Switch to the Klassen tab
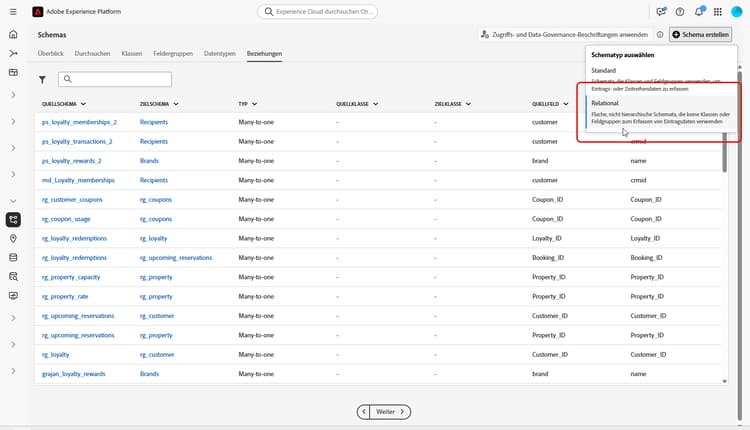750x430 pixels. pyautogui.click(x=132, y=54)
